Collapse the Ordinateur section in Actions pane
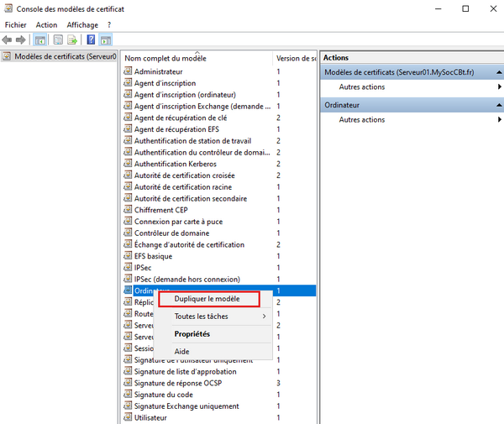The width and height of the screenshot is (504, 424). click(499, 104)
